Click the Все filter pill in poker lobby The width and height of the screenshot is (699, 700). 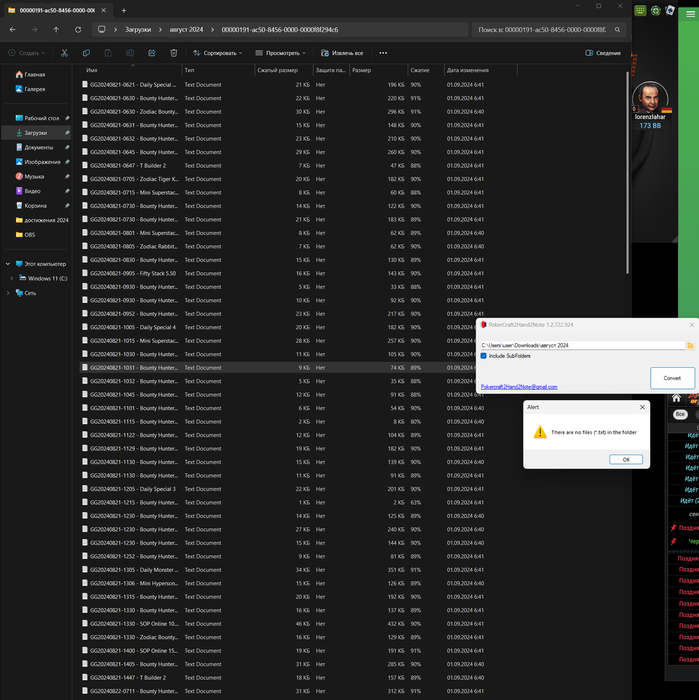coord(680,414)
